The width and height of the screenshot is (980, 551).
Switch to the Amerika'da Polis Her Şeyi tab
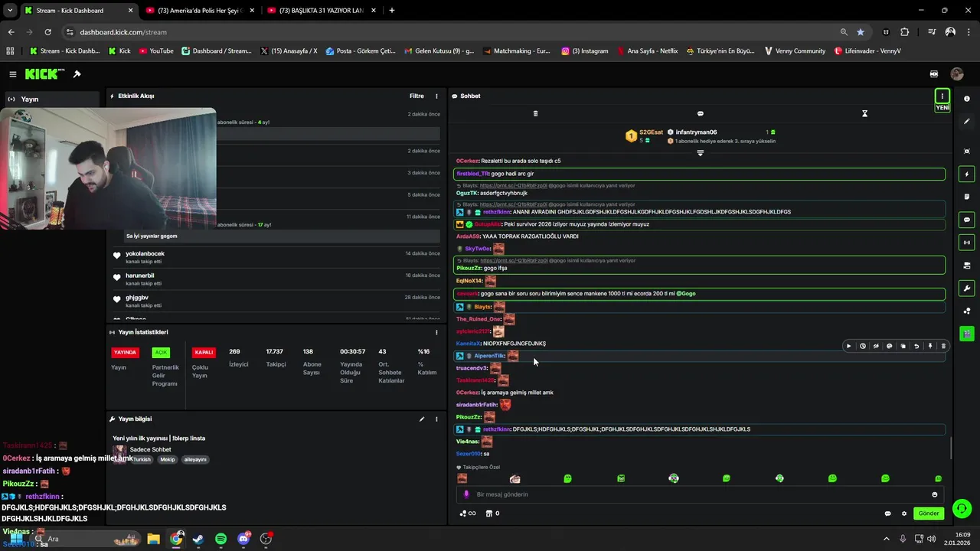(199, 11)
